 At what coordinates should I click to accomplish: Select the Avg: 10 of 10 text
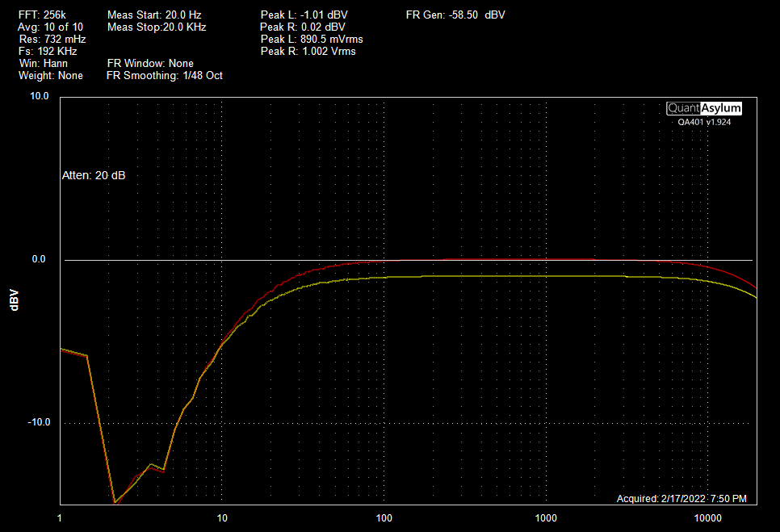coord(50,27)
